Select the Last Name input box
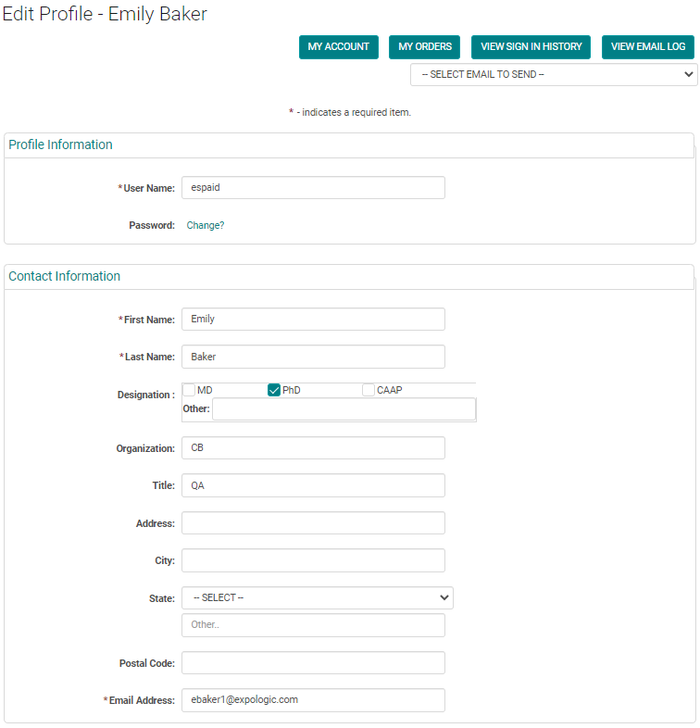 click(x=313, y=357)
